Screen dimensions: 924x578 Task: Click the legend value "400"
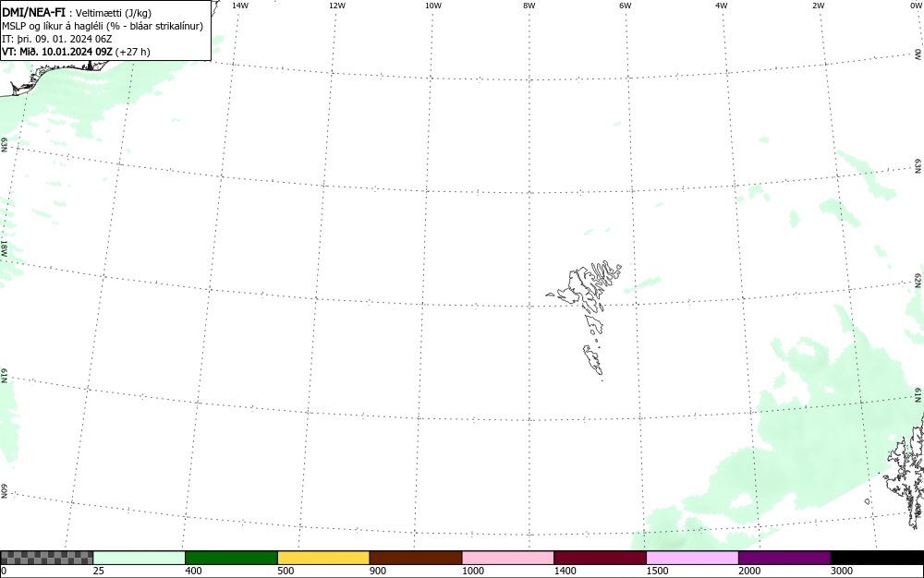tap(193, 571)
